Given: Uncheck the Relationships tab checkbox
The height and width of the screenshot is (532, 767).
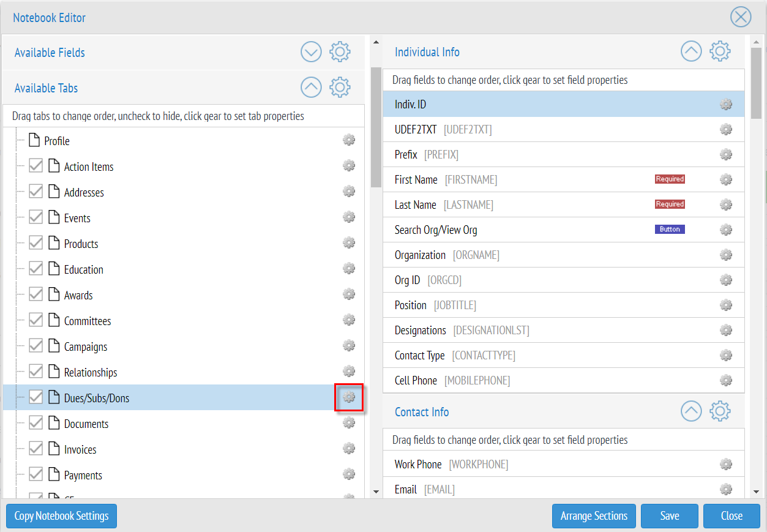Looking at the screenshot, I should (36, 372).
